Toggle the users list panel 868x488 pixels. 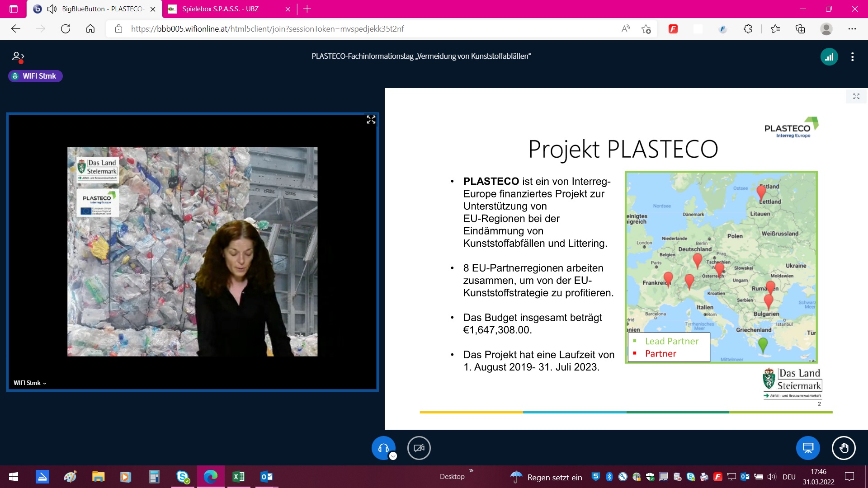click(18, 57)
